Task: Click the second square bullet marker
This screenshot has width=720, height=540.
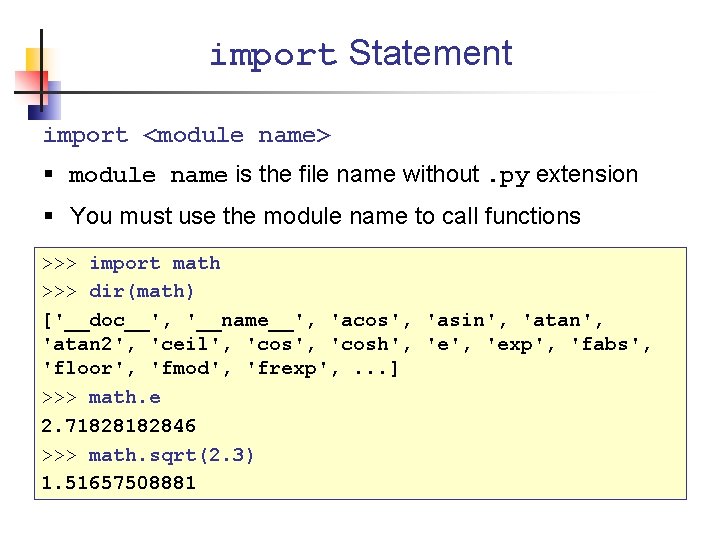Action: click(49, 215)
